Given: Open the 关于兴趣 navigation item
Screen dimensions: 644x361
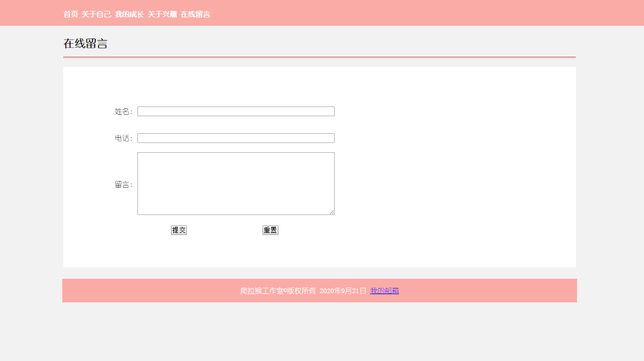Looking at the screenshot, I should click(x=162, y=14).
